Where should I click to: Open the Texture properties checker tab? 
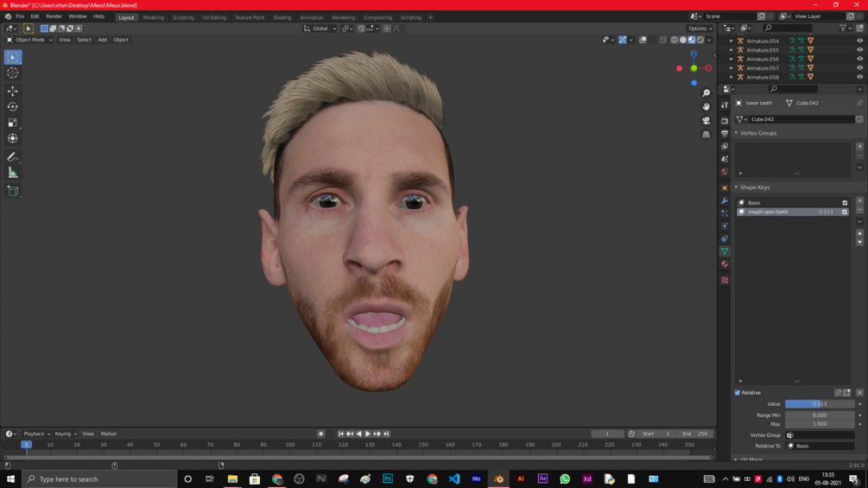point(725,280)
